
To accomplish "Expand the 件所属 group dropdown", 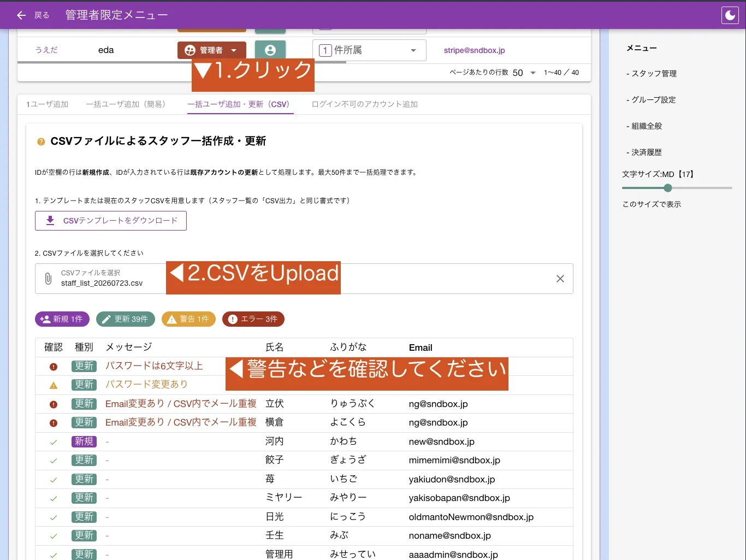I will pyautogui.click(x=369, y=50).
